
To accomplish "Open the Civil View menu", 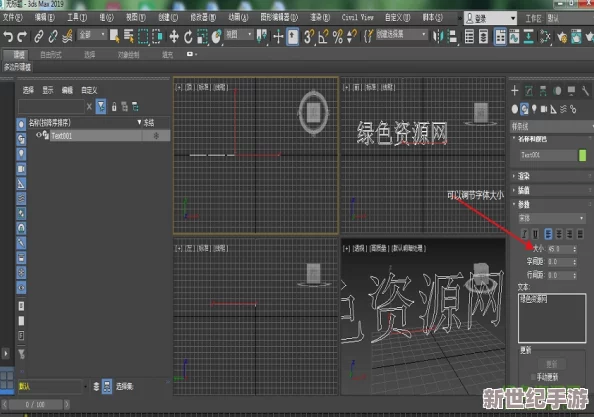I will coord(357,17).
